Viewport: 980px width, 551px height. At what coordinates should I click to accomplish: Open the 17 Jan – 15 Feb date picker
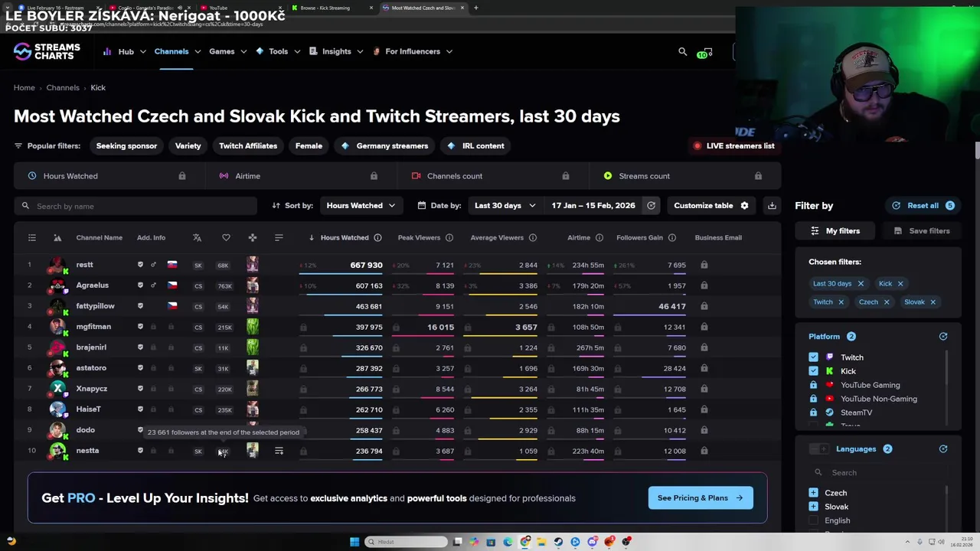(593, 206)
